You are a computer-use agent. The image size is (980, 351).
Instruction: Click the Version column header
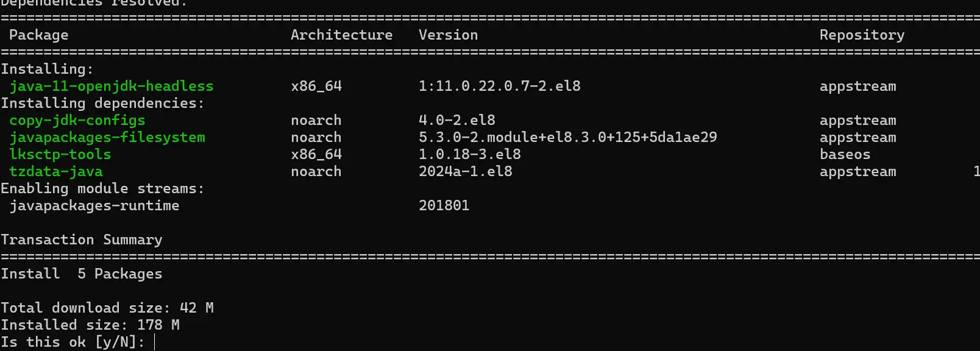tap(449, 35)
